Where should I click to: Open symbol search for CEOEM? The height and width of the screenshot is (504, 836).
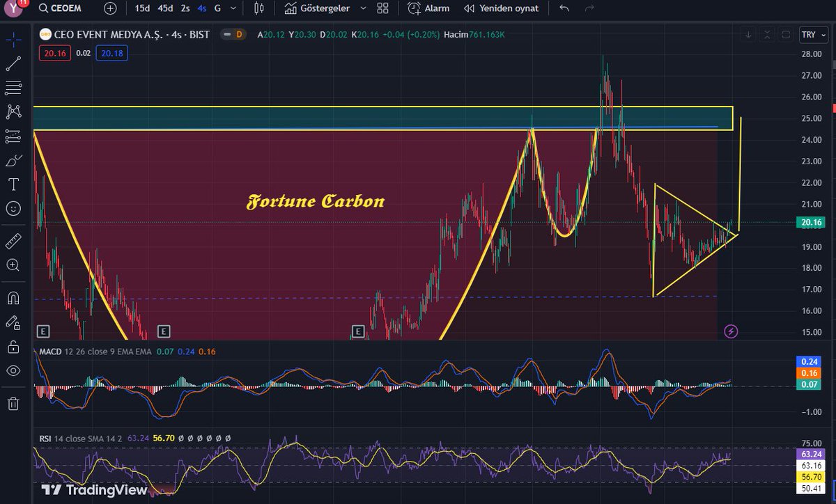tap(61, 8)
